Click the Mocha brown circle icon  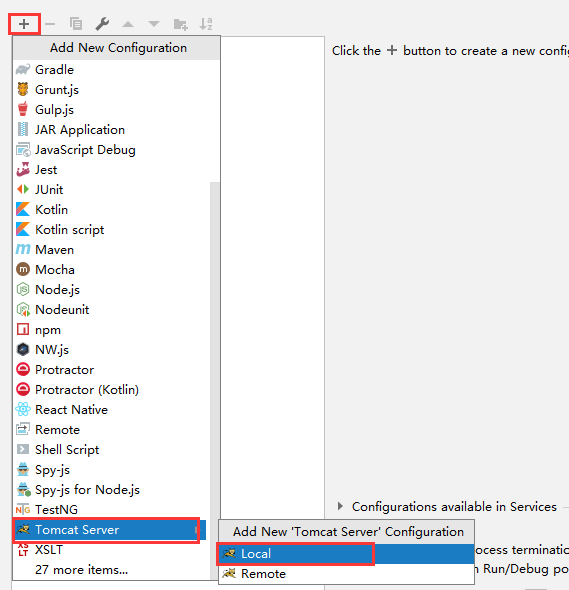coord(23,269)
